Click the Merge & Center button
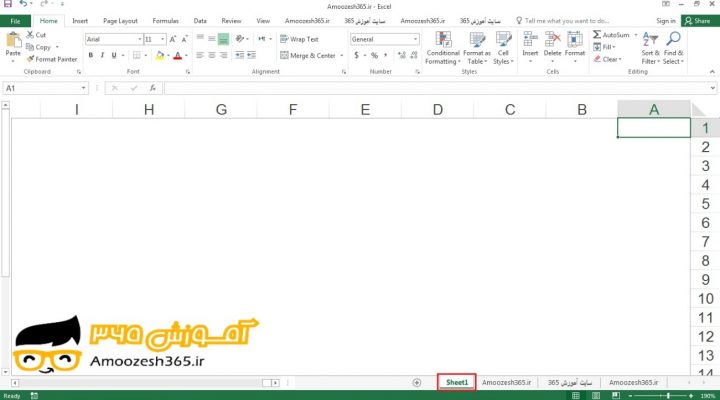This screenshot has height=400, width=720. (308, 56)
